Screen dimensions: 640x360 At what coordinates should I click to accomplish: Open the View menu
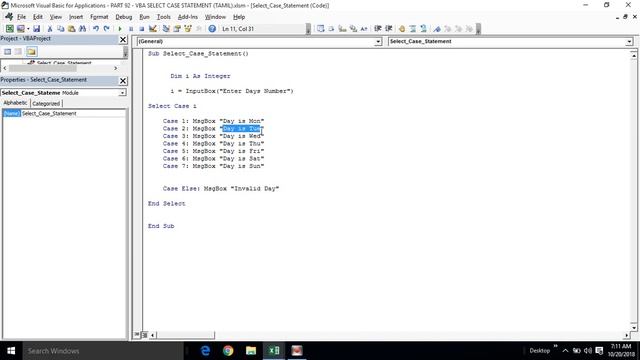[x=56, y=17]
